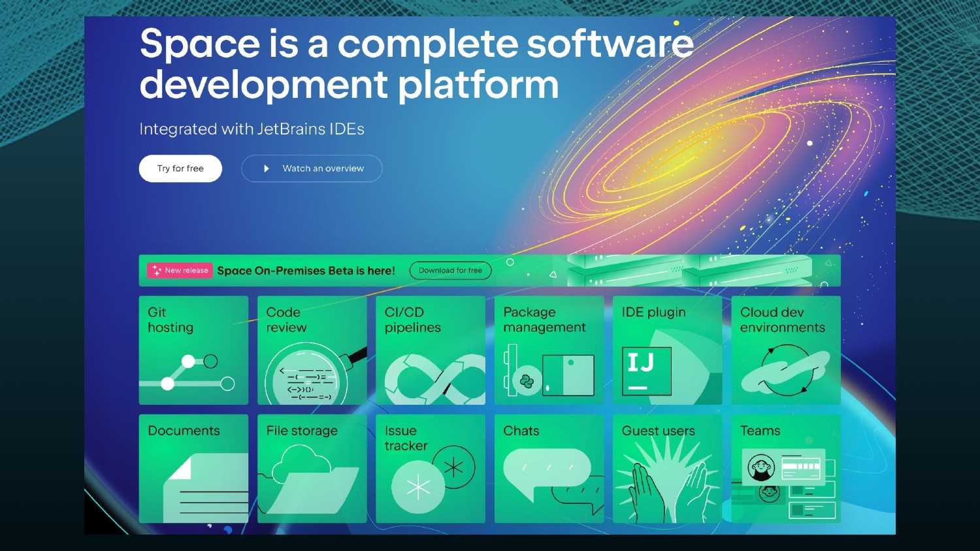Click the Try for free button
980x551 pixels.
tap(180, 168)
